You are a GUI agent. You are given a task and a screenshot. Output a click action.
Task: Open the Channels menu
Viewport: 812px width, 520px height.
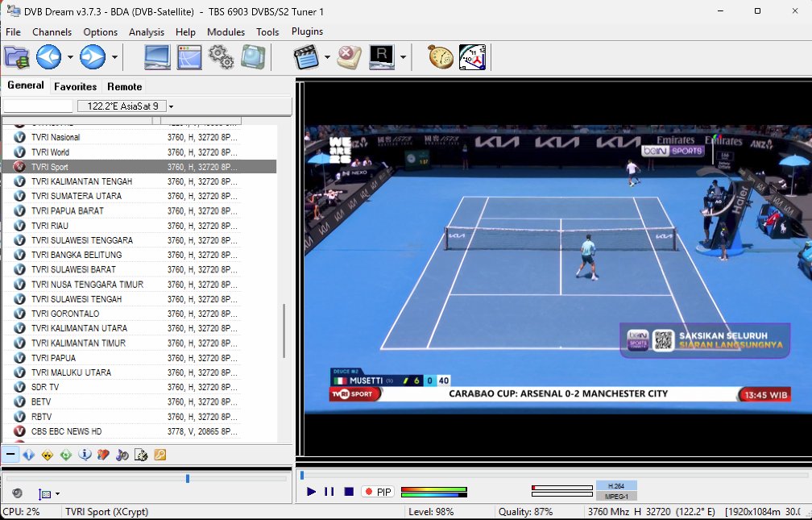pyautogui.click(x=52, y=32)
